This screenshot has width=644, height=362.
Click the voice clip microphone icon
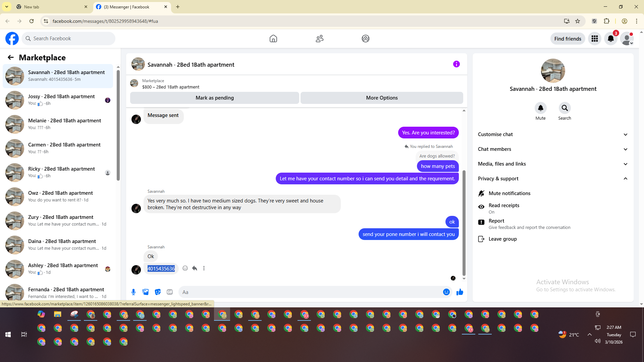point(133,292)
